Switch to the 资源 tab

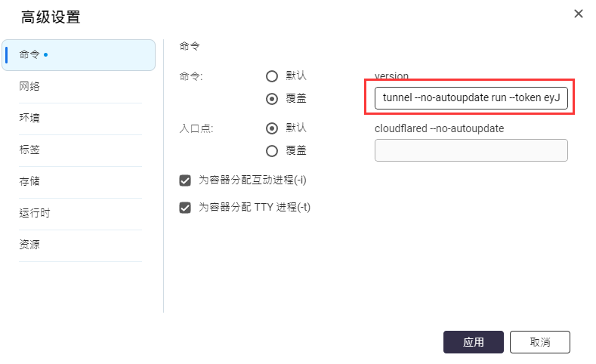tap(80, 245)
